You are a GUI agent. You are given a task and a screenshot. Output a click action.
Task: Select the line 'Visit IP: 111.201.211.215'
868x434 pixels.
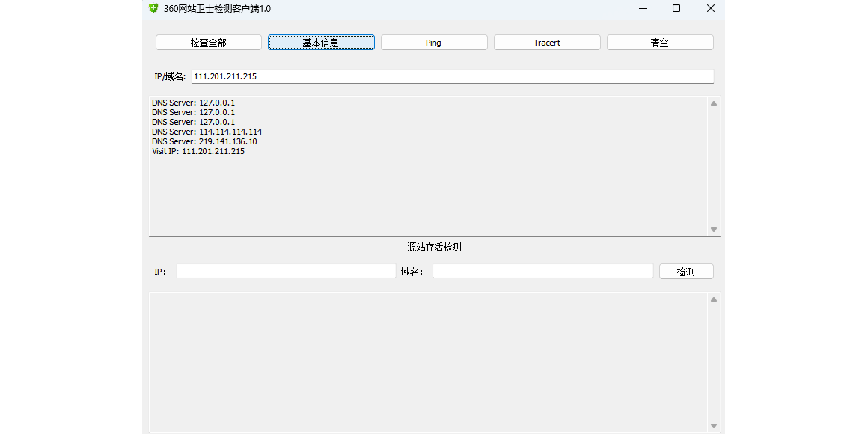[x=198, y=151]
